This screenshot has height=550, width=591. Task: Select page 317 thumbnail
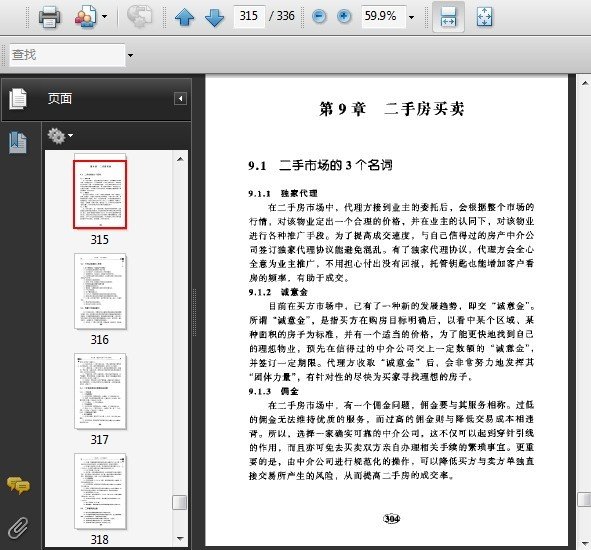100,391
